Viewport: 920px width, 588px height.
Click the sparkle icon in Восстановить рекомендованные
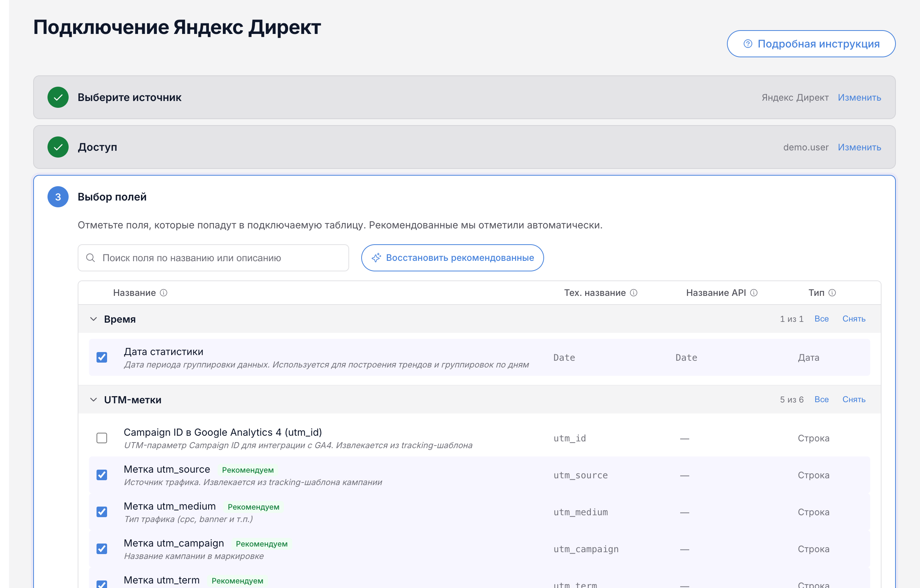[x=376, y=258]
